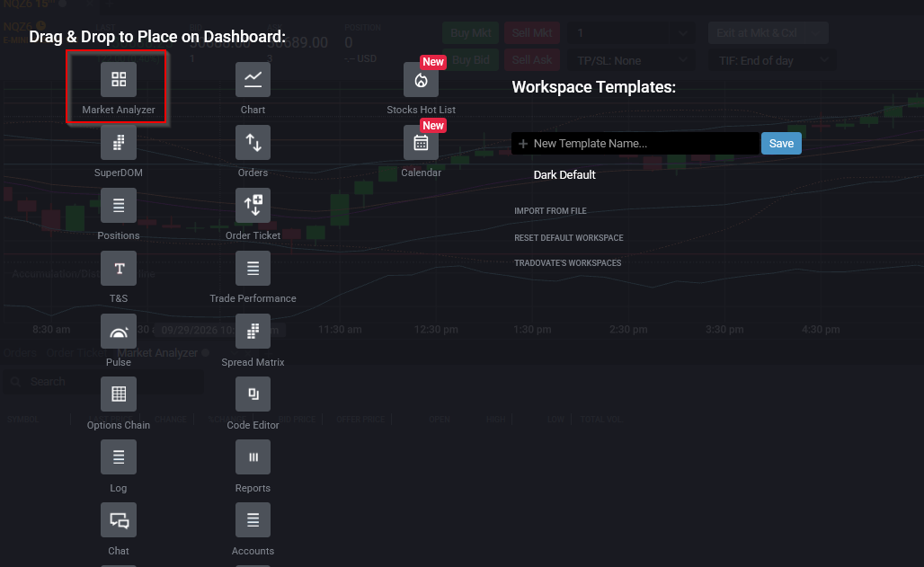This screenshot has width=924, height=567.
Task: Click the dimmed Sell Ask button
Action: (x=531, y=60)
